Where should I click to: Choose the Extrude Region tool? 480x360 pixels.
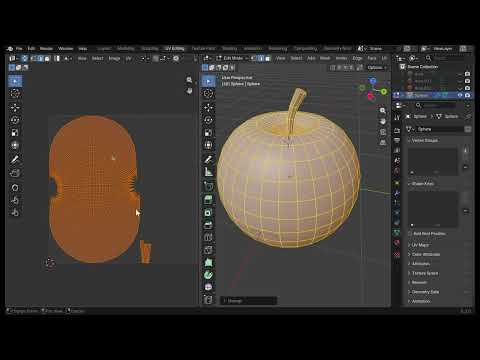208,200
